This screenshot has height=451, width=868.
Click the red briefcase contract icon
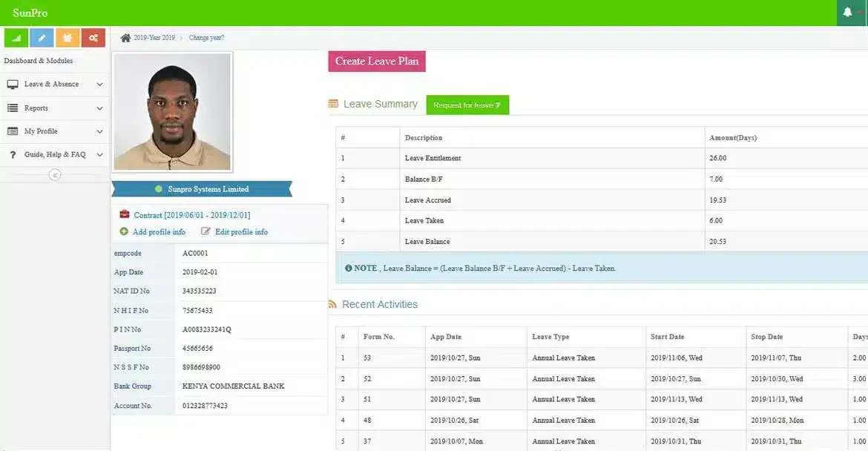click(125, 214)
